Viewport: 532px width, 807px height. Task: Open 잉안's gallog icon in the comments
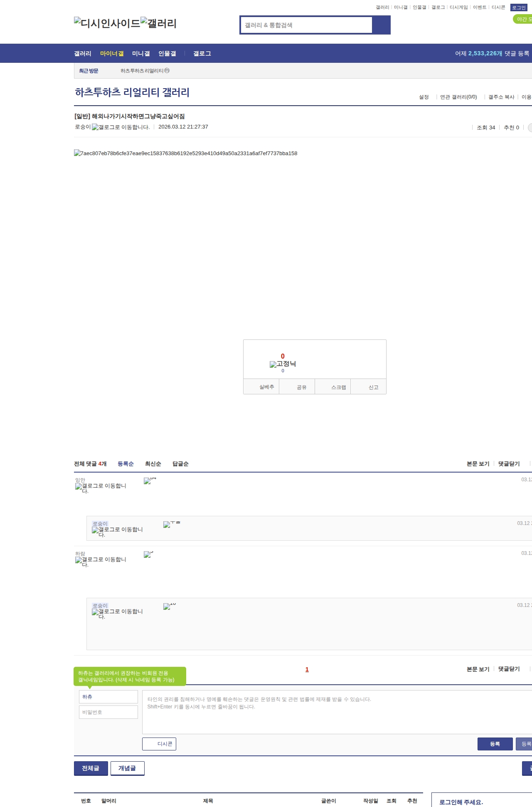point(101,488)
